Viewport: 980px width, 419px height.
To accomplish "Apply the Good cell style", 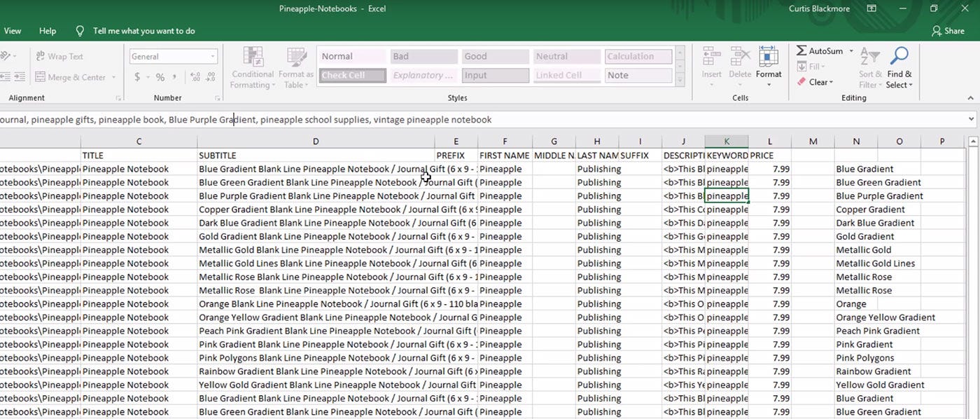I will 495,57.
